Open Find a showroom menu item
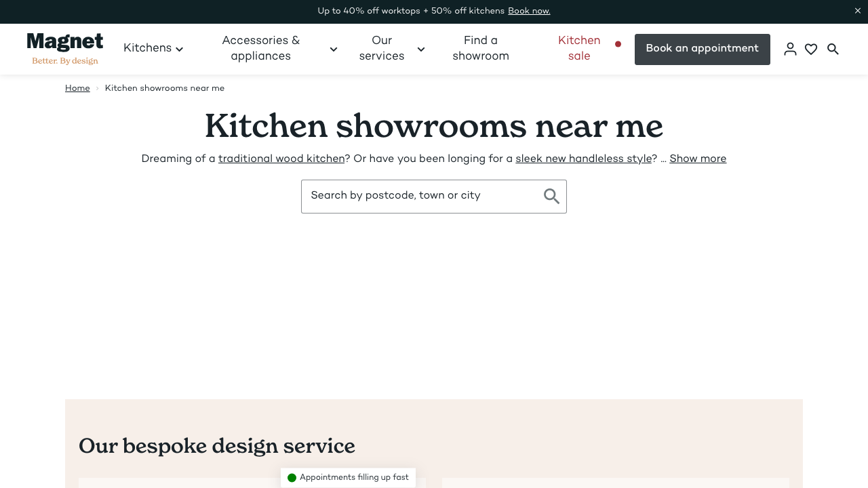 pyautogui.click(x=480, y=49)
